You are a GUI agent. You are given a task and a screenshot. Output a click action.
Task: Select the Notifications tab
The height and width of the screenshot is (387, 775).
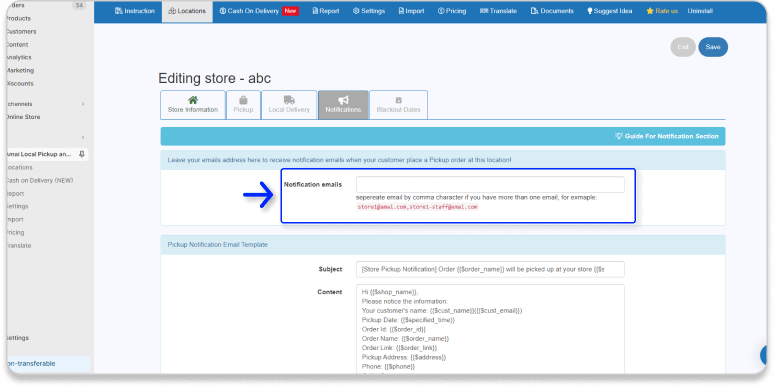[343, 105]
